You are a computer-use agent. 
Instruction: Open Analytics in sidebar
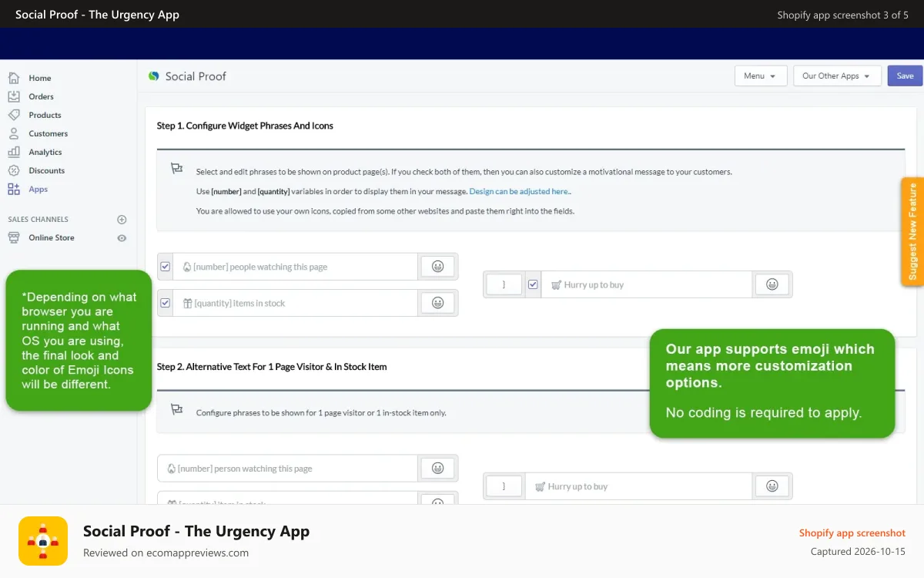pos(45,152)
